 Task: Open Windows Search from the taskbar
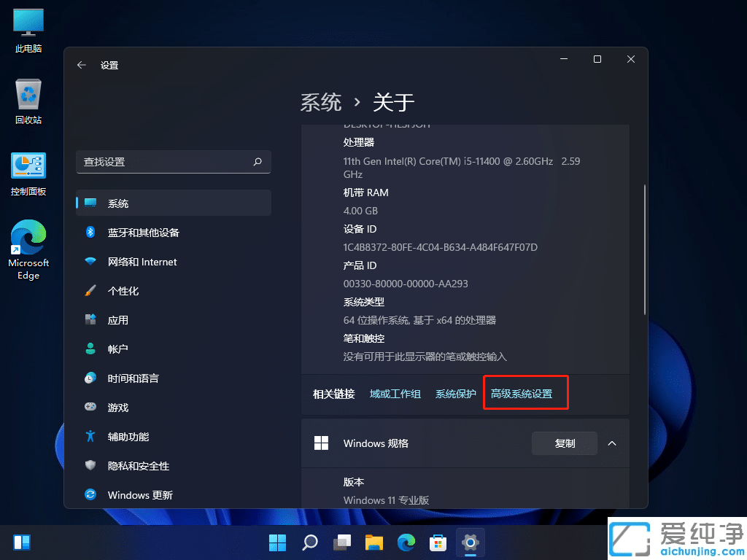(x=309, y=542)
